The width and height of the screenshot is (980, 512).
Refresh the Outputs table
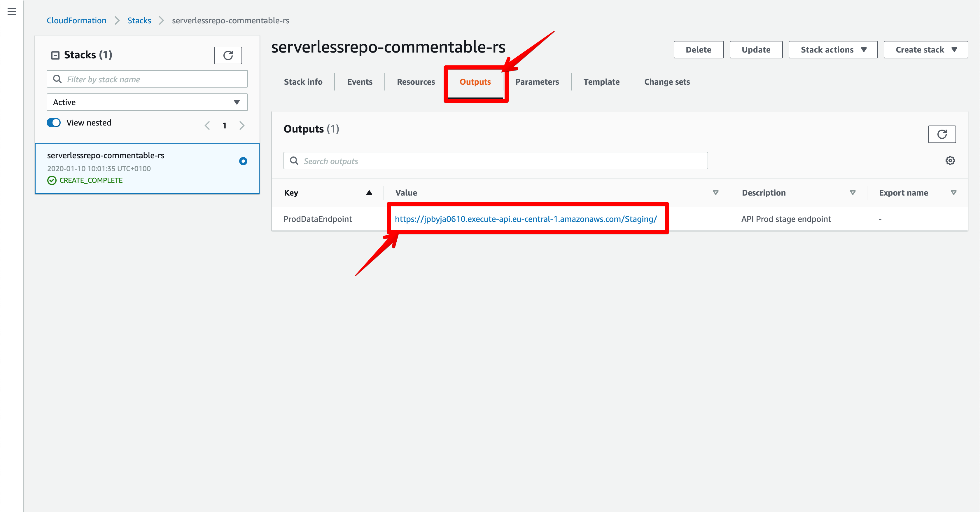(941, 134)
